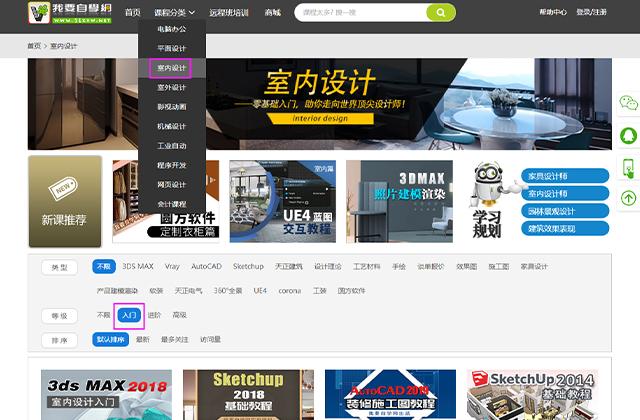
Task: Select 程序开发 from the category menu
Action: click(x=172, y=165)
